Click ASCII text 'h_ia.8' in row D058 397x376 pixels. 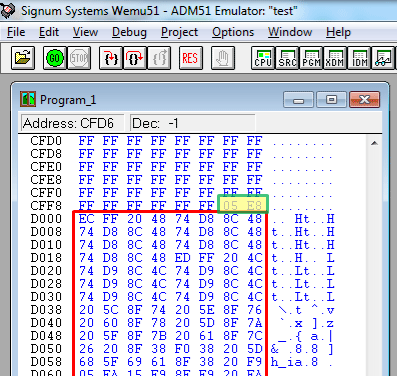click(294, 362)
